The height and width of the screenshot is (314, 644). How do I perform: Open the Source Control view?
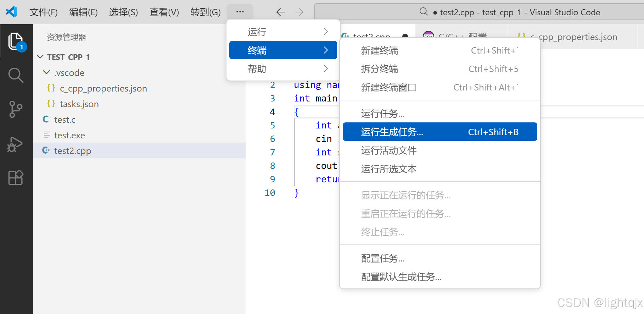(16, 109)
